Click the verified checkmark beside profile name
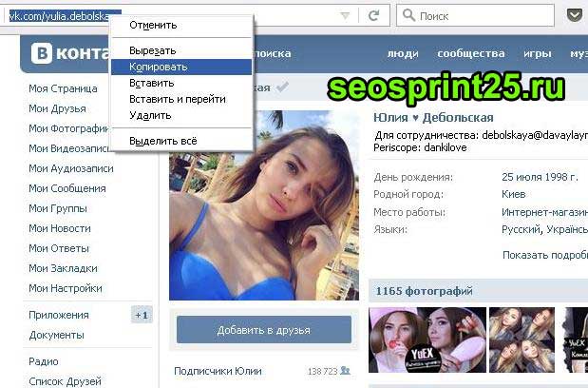Image resolution: width=588 pixels, height=388 pixels. 282,87
